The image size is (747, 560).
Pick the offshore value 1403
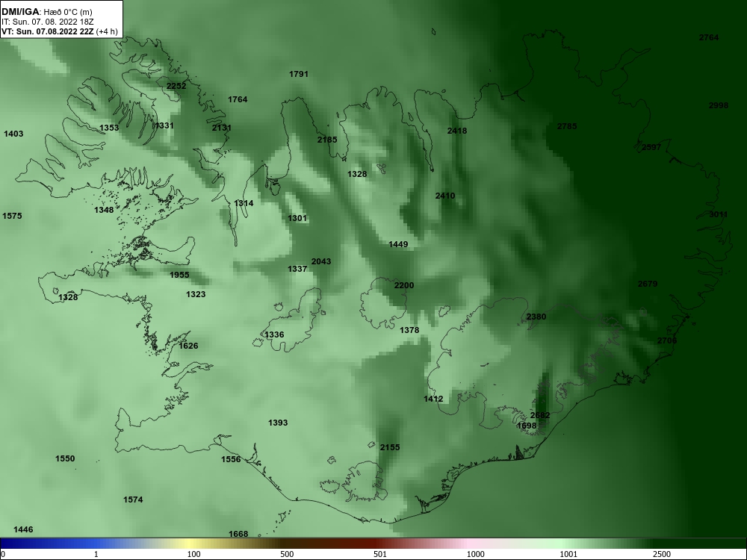pos(13,134)
